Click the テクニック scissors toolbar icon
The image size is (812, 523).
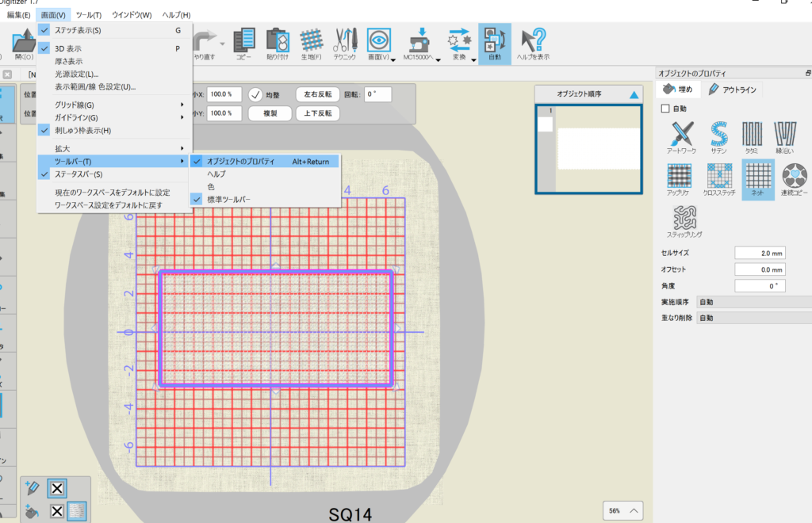click(x=345, y=43)
